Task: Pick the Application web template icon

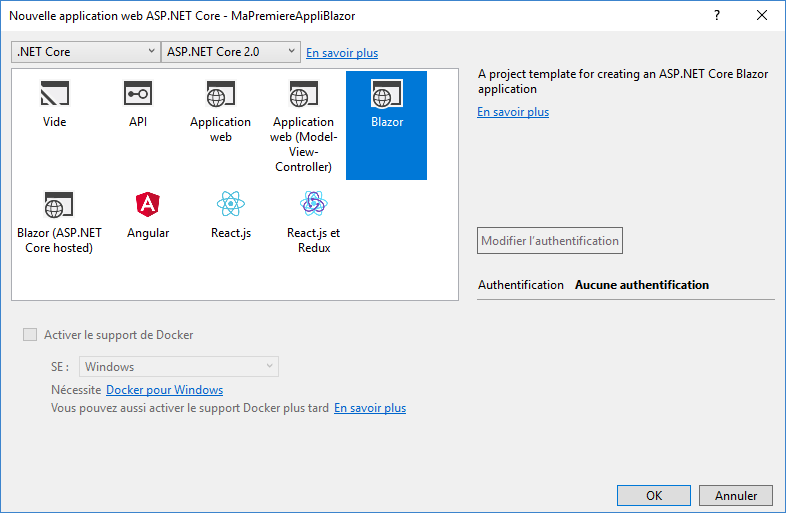Action: click(x=221, y=94)
